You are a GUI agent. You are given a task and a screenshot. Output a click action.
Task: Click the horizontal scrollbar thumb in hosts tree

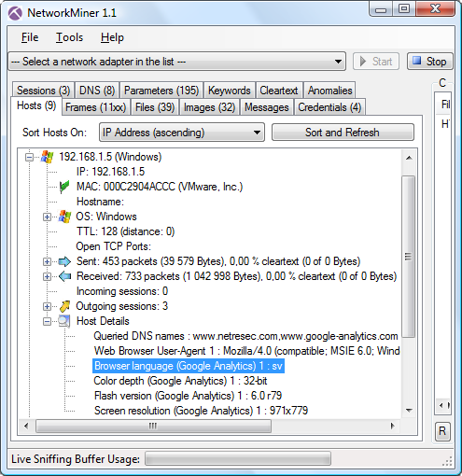[153, 426]
